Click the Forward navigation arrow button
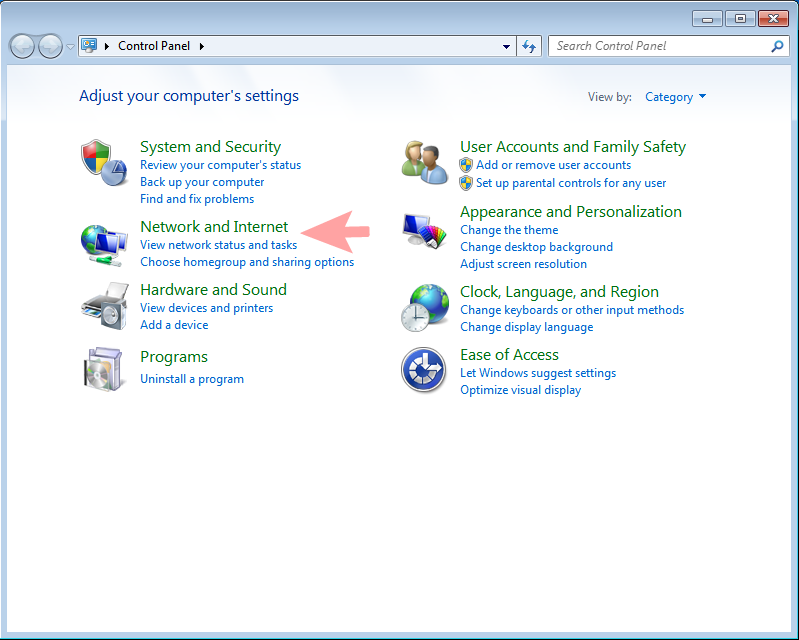The width and height of the screenshot is (799, 640). tap(50, 47)
